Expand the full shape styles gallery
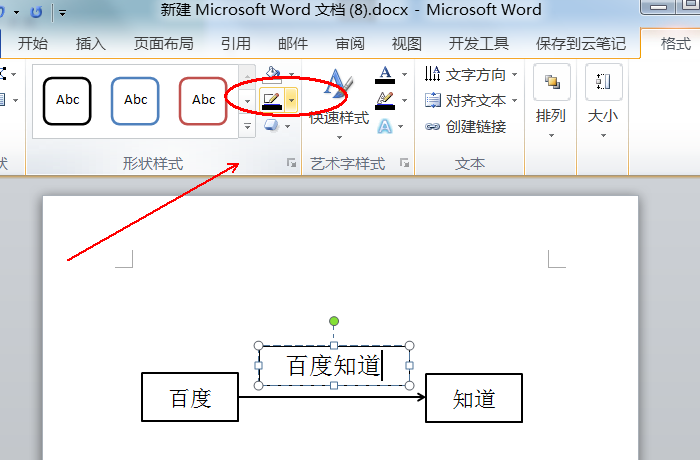The height and width of the screenshot is (460, 700). 247,126
